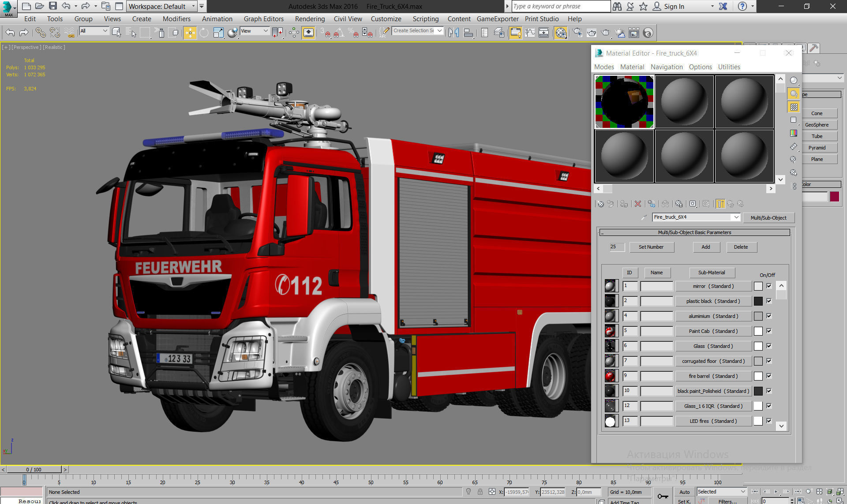Toggle On/Off checkbox for mirror sub-material
Viewport: 847px width, 504px height.
[769, 286]
